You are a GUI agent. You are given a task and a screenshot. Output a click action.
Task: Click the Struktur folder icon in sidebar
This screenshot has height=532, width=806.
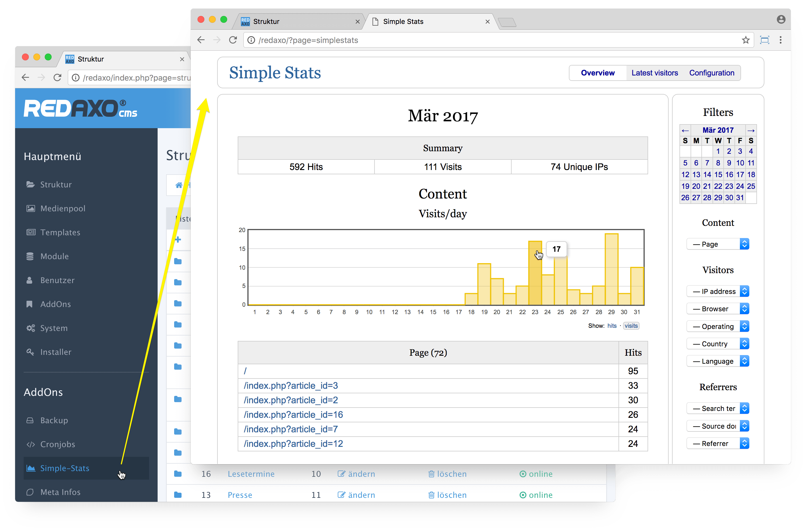[30, 184]
